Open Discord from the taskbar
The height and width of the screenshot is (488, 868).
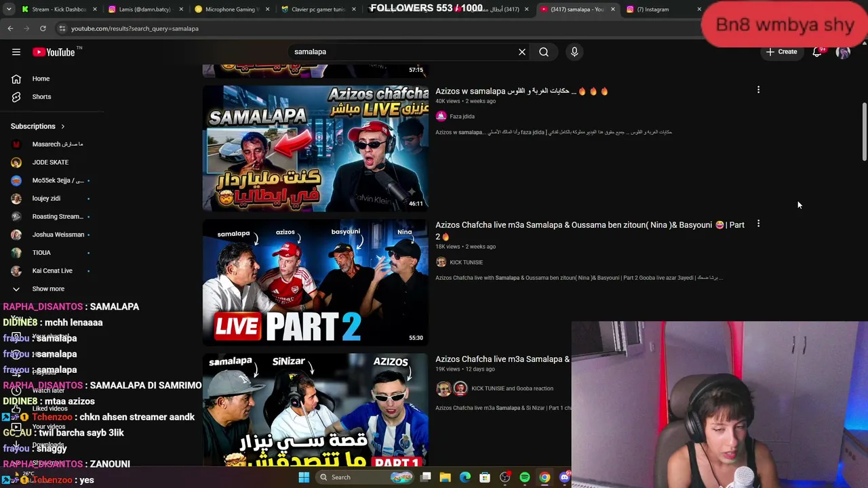pos(564,477)
